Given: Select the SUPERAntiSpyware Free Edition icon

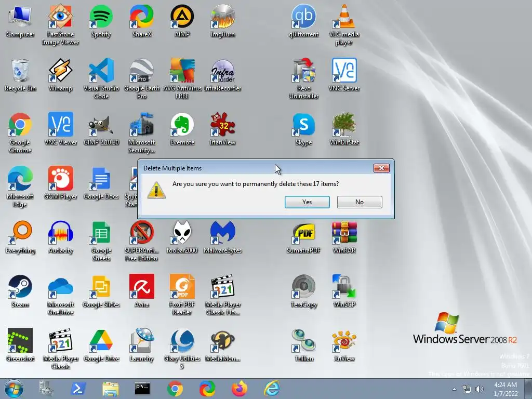Looking at the screenshot, I should click(x=141, y=241).
